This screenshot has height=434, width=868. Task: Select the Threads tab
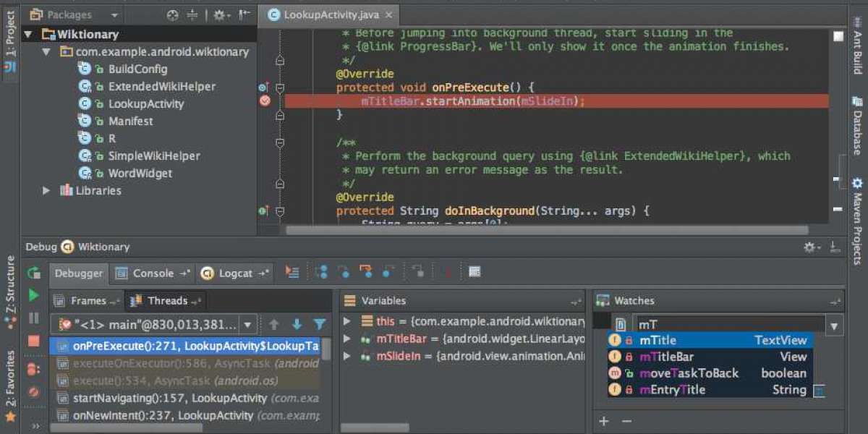point(166,301)
